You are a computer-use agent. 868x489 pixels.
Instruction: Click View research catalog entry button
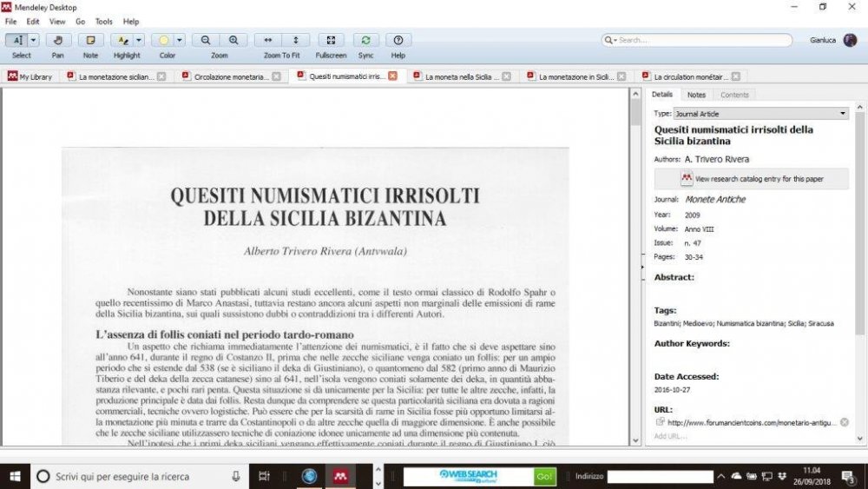(x=752, y=179)
